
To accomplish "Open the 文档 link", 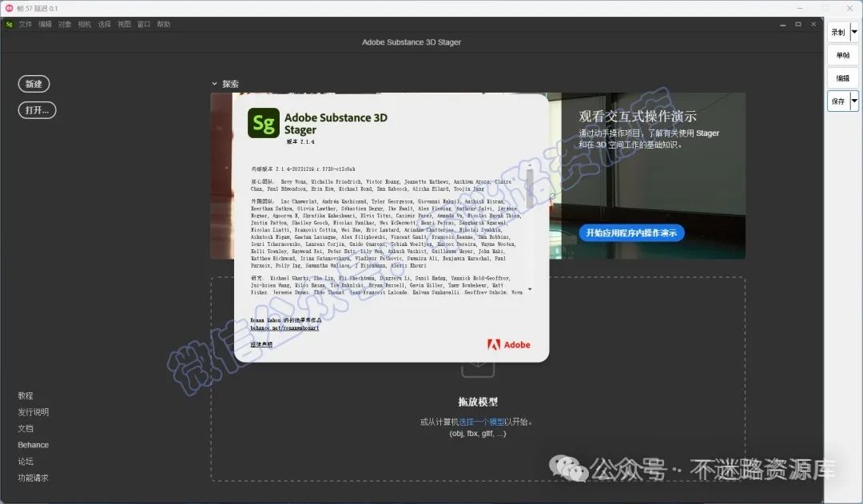I will coord(26,429).
